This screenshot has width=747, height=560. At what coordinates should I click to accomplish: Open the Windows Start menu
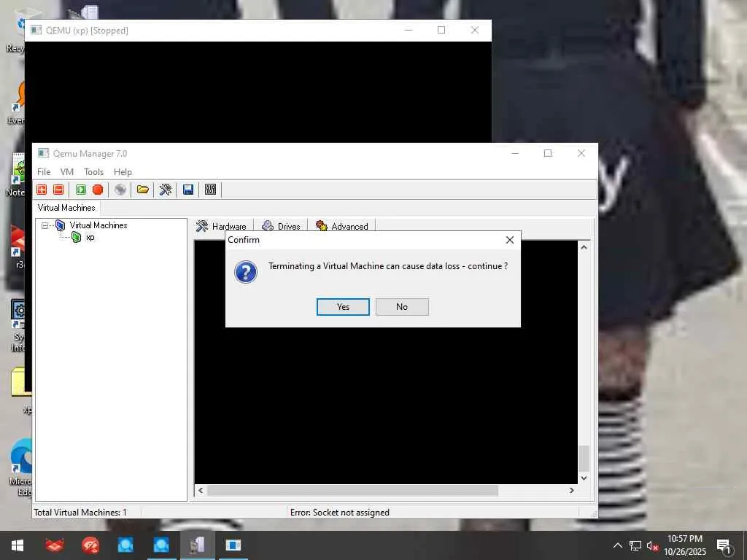tap(18, 545)
